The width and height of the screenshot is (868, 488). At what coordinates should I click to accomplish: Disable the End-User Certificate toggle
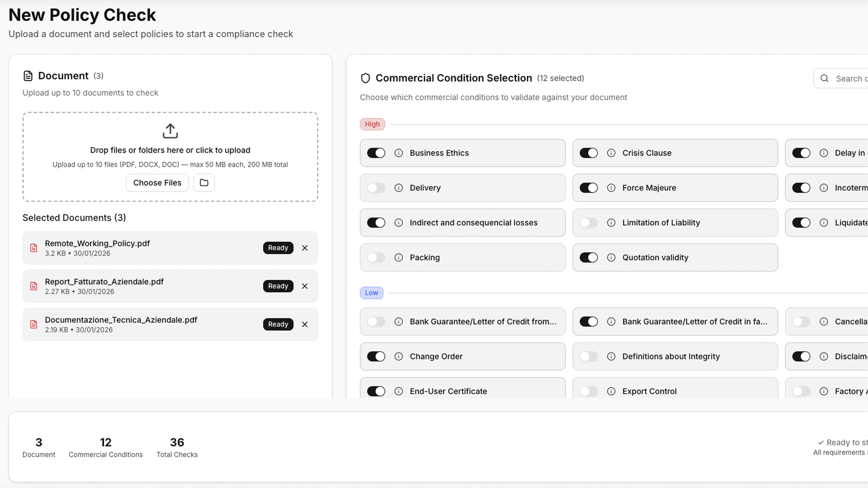click(x=376, y=391)
